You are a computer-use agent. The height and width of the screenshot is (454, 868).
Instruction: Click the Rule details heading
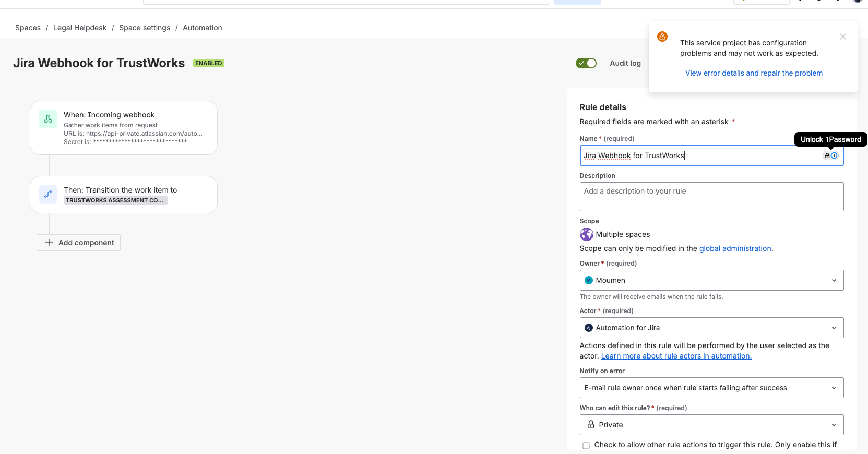[603, 107]
